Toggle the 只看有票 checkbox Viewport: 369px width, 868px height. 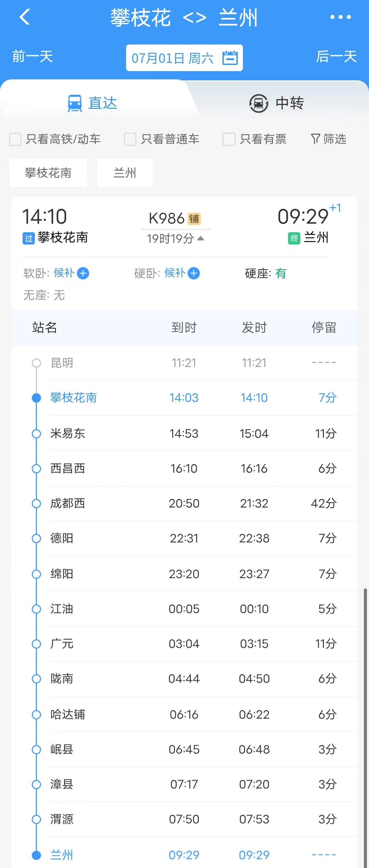point(229,139)
